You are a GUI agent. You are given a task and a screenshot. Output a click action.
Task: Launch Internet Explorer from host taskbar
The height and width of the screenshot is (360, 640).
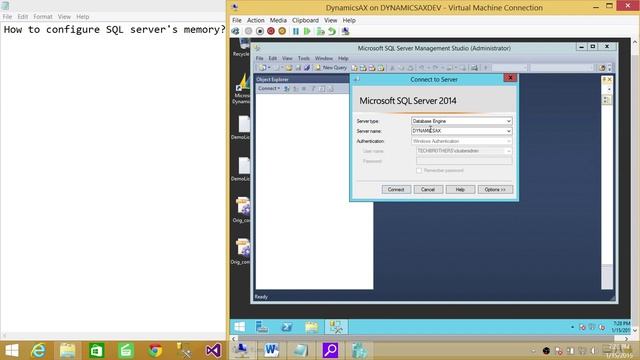point(39,350)
